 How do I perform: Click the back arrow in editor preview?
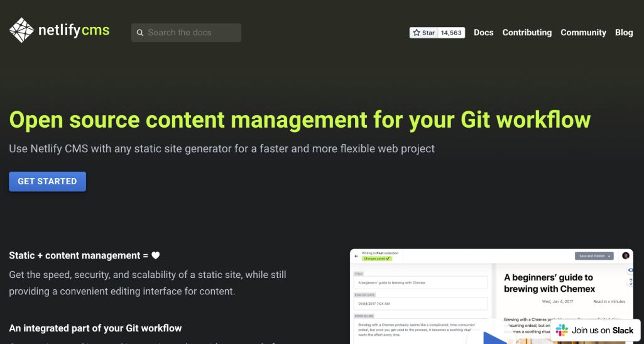[356, 256]
